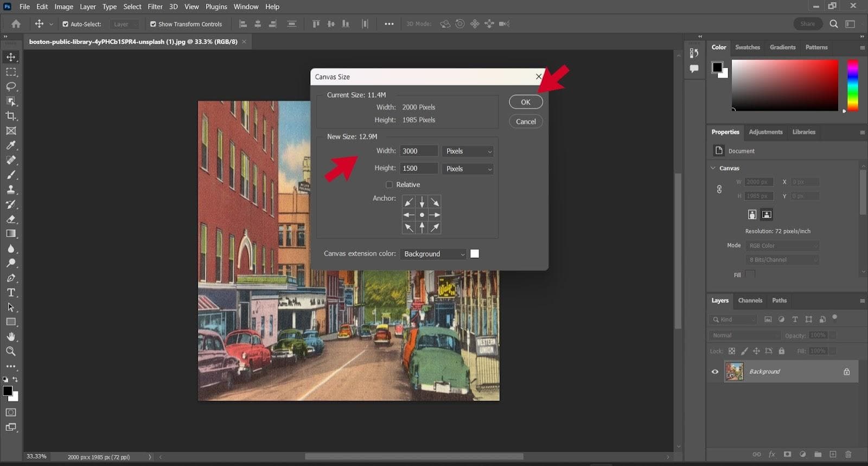The width and height of the screenshot is (868, 466).
Task: Select landscape orientation in Properties
Action: click(767, 215)
